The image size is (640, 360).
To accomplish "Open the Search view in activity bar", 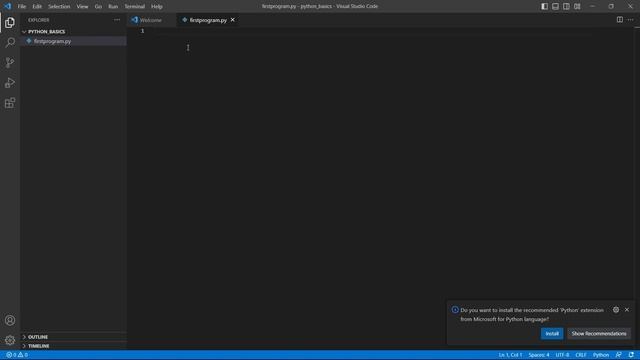I will tap(10, 42).
